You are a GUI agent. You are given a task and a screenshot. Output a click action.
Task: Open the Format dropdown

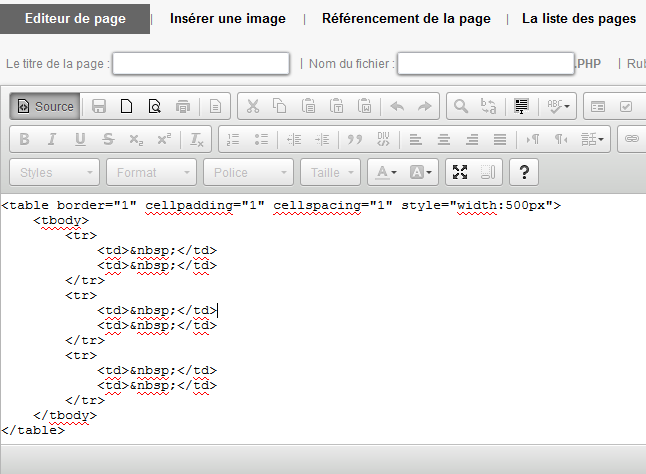pos(152,172)
